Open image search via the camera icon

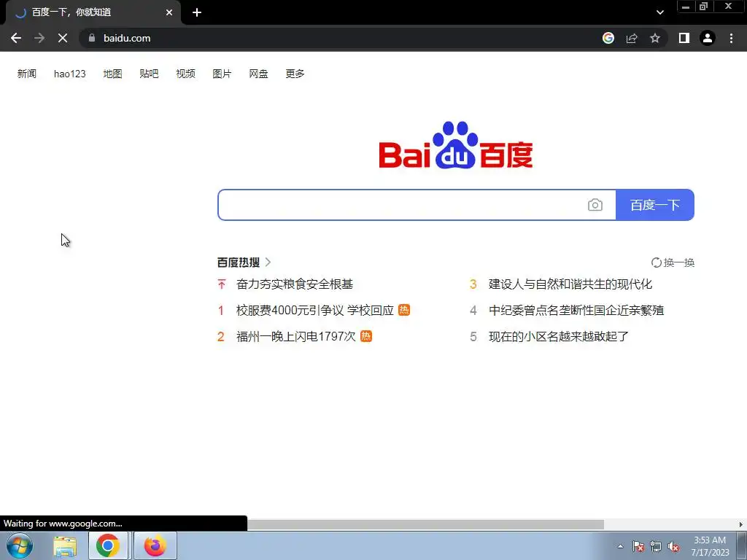click(x=595, y=205)
